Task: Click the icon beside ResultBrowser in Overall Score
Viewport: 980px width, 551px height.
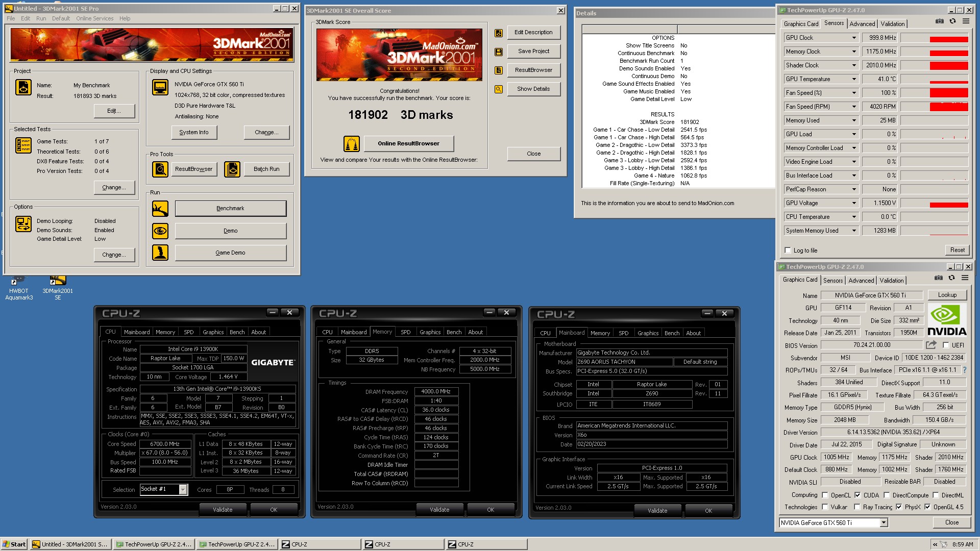Action: coord(499,70)
